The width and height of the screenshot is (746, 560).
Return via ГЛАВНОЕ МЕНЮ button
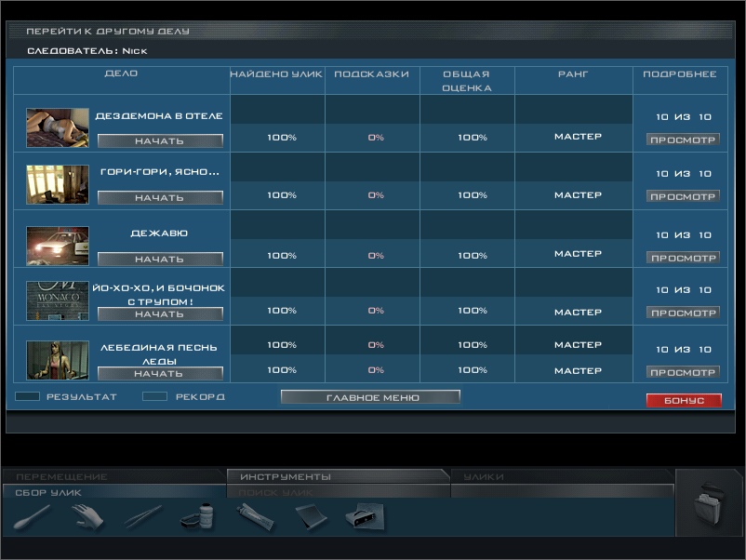(370, 397)
